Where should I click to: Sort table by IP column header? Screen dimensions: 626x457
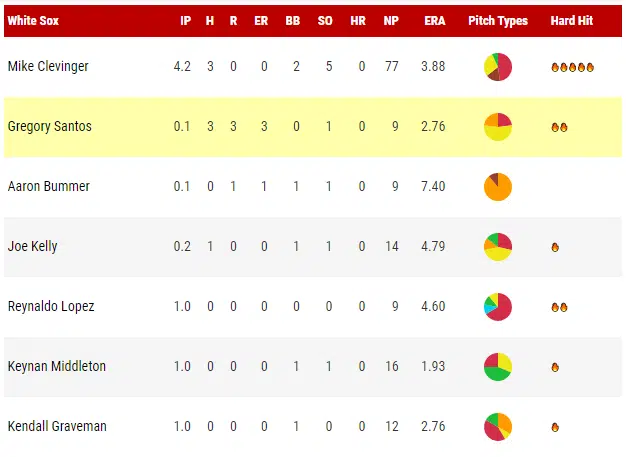[x=186, y=21]
